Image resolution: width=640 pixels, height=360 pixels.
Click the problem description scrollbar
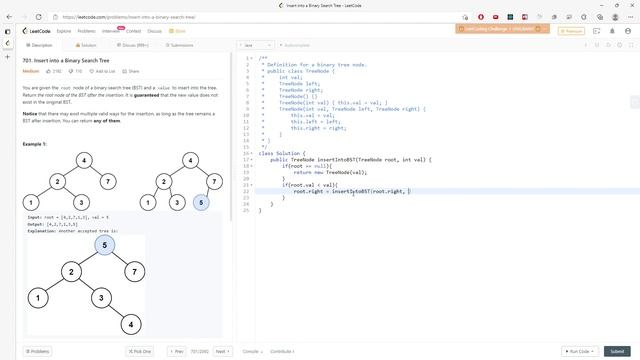231,137
